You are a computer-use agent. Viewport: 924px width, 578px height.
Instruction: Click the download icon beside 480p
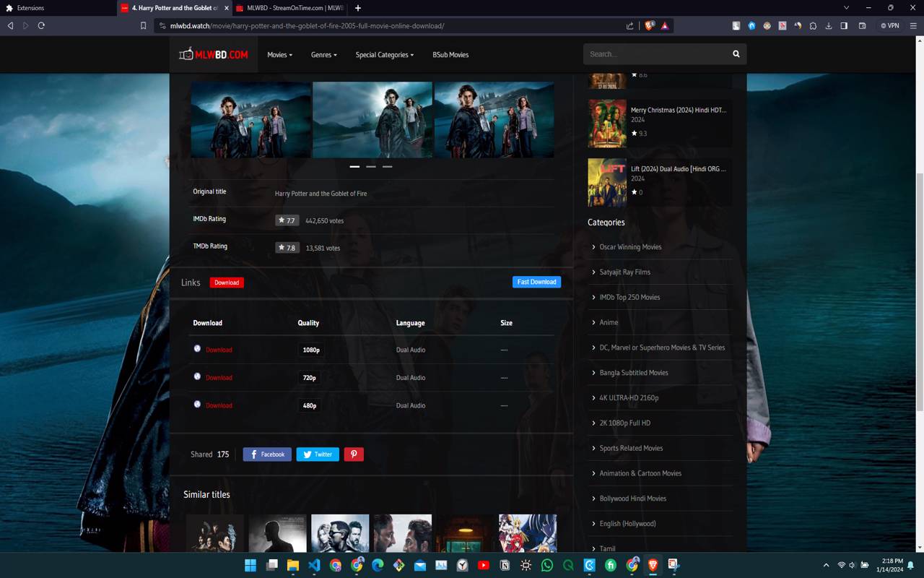tap(197, 404)
